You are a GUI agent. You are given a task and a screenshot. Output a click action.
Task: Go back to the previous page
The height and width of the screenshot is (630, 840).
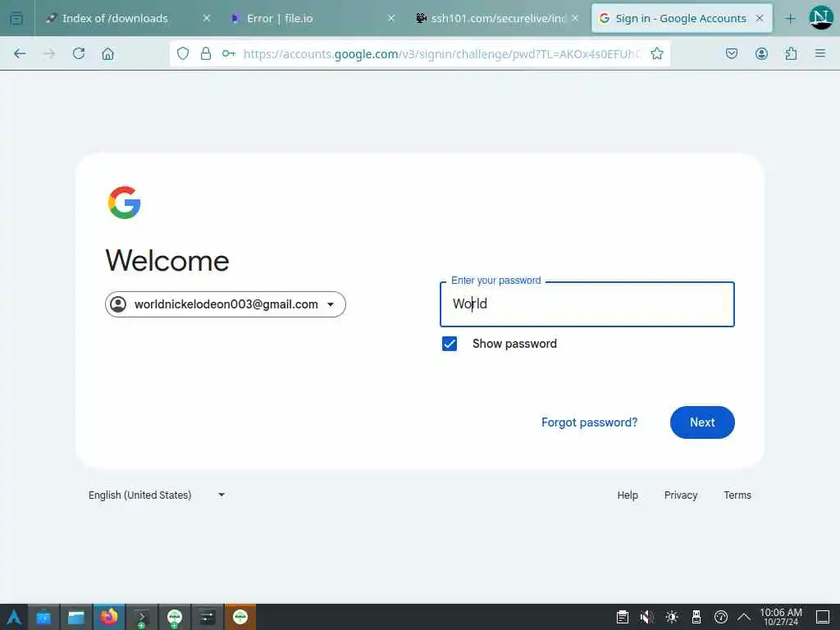click(20, 53)
